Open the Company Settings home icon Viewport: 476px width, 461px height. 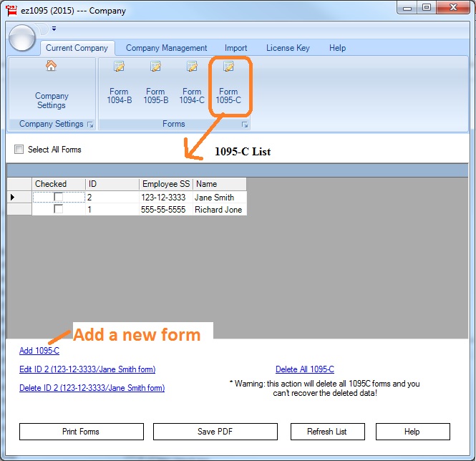[51, 66]
